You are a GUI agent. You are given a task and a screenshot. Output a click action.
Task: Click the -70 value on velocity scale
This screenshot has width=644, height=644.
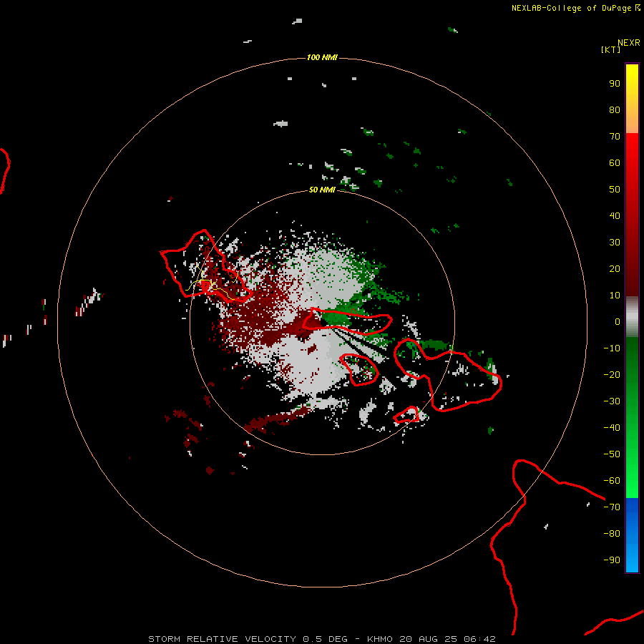point(612,507)
